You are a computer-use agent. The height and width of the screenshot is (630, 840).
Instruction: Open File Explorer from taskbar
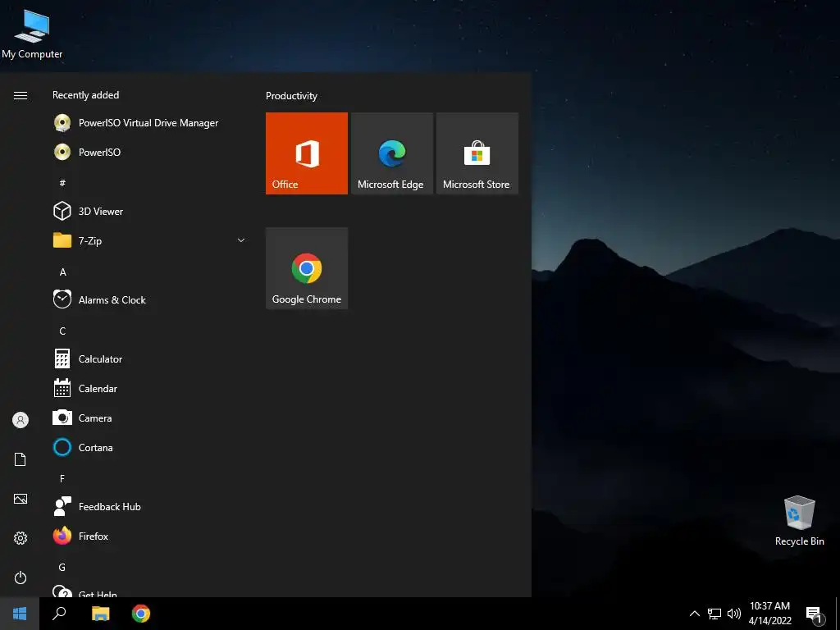100,614
